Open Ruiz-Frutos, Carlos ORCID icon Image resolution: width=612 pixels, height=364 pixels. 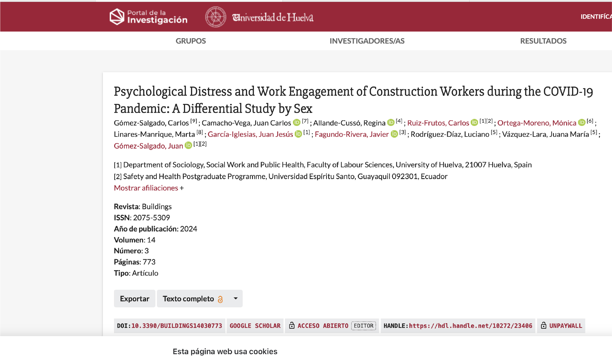tap(474, 122)
